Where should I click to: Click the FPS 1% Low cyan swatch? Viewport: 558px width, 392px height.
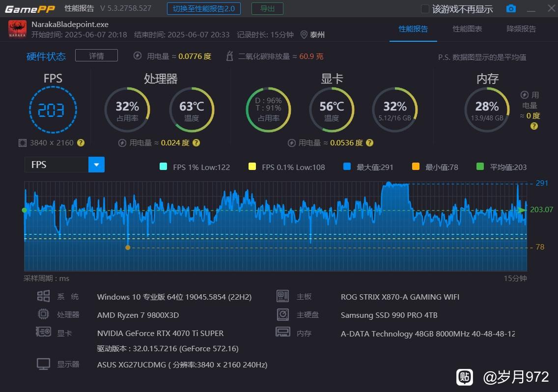[x=164, y=166]
